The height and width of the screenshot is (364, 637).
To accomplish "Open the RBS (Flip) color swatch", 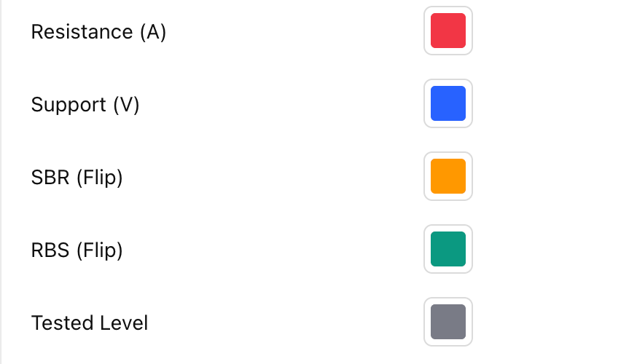I will click(x=448, y=249).
